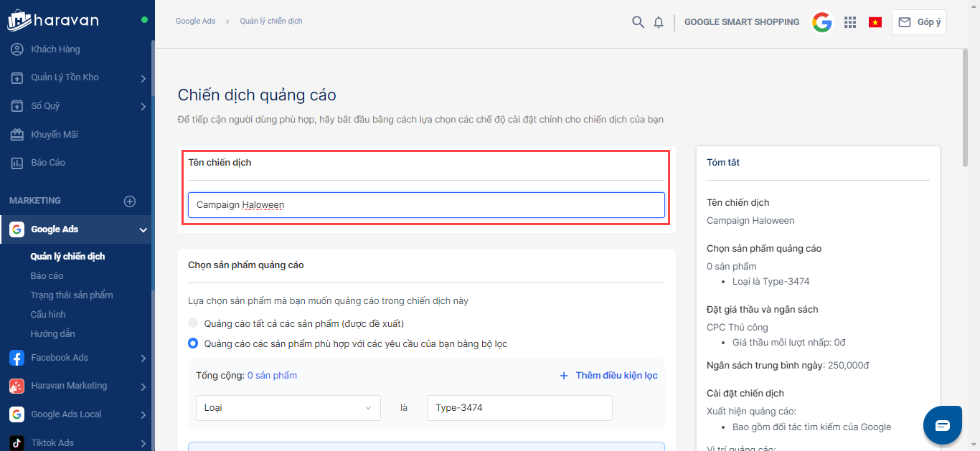Click GOOGLE SMART SHOPPING header label

tap(742, 22)
